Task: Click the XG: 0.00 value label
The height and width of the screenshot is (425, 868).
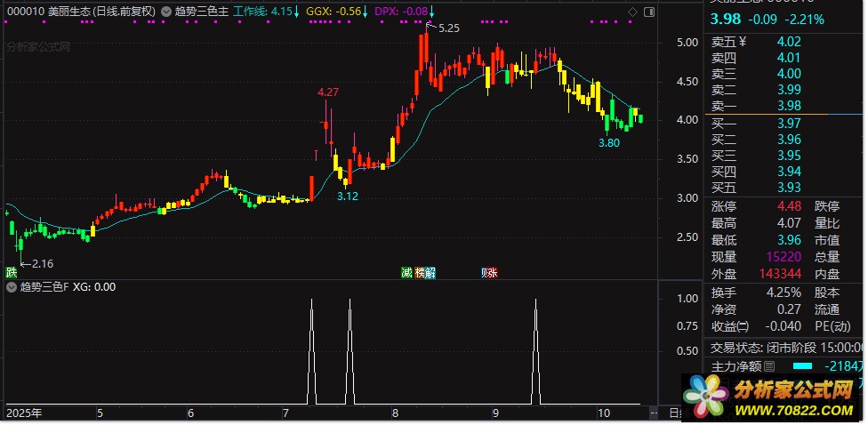Action: tap(94, 287)
